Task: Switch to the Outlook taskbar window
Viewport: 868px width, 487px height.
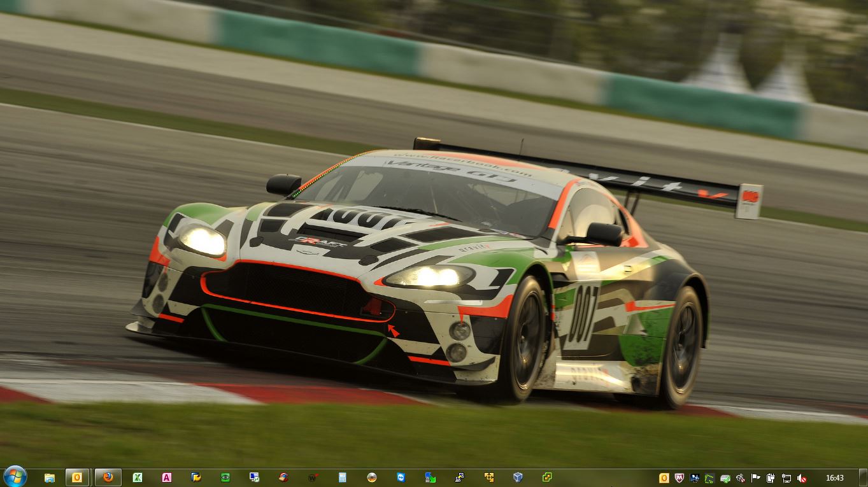Action: [x=77, y=477]
